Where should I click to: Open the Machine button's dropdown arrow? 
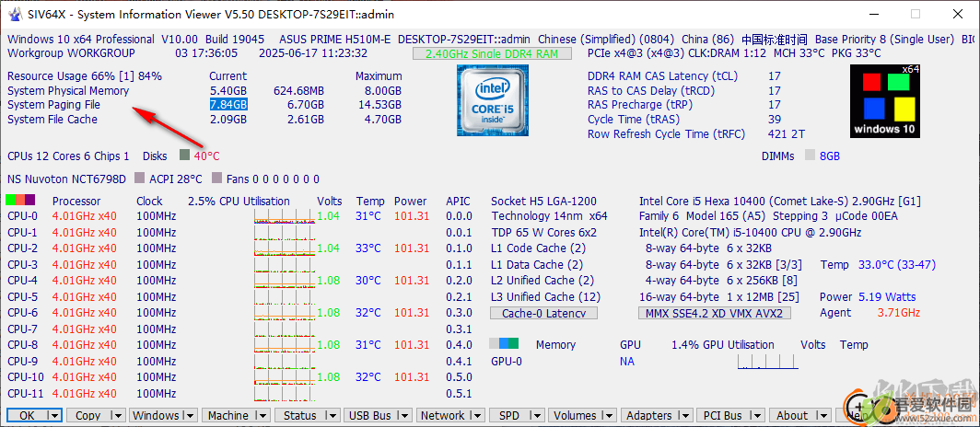coord(262,416)
